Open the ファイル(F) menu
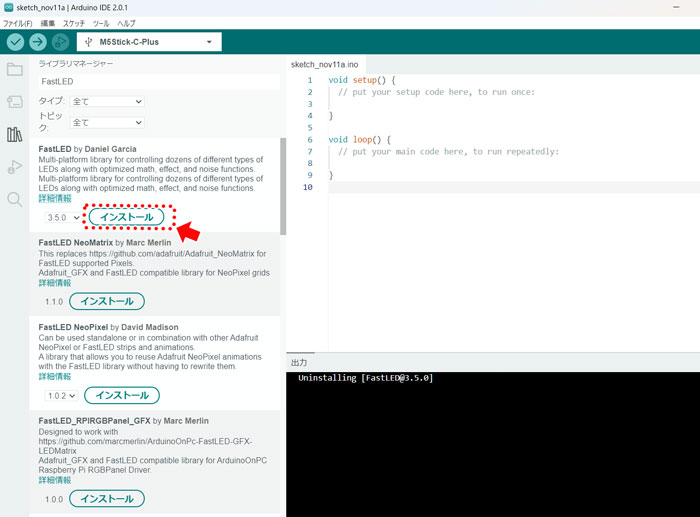 (x=18, y=24)
